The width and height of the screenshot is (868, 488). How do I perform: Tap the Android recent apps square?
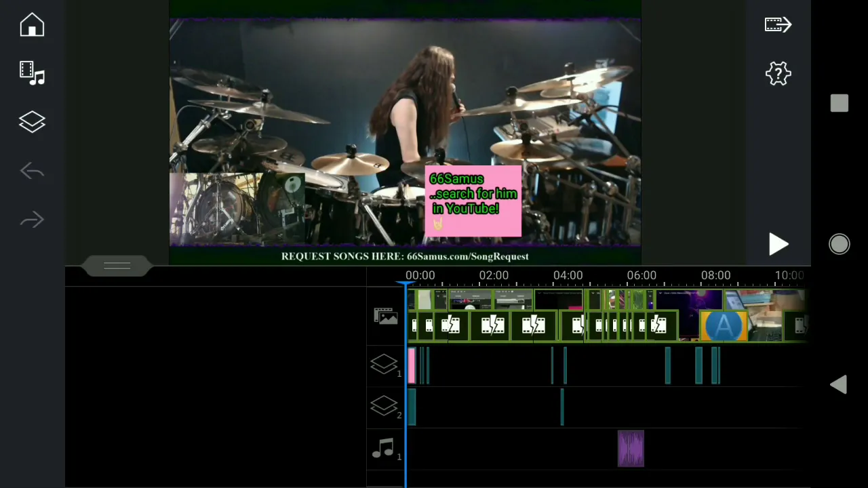click(x=840, y=103)
